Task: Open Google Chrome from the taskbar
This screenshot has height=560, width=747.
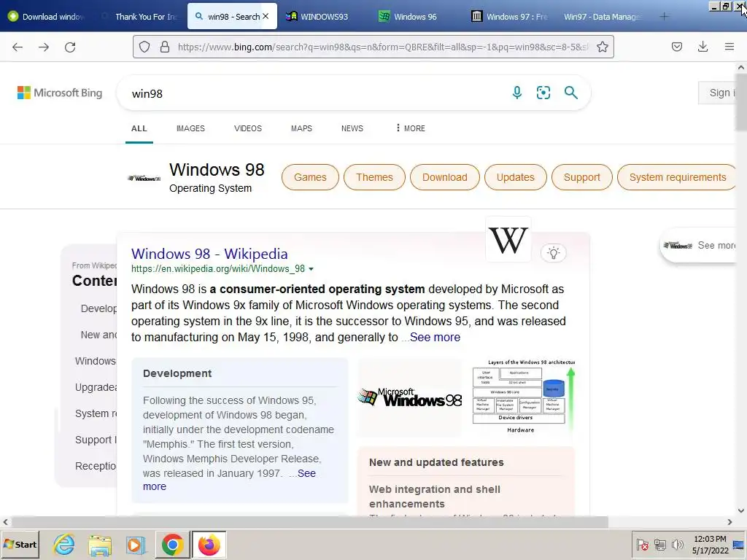Action: [172, 544]
